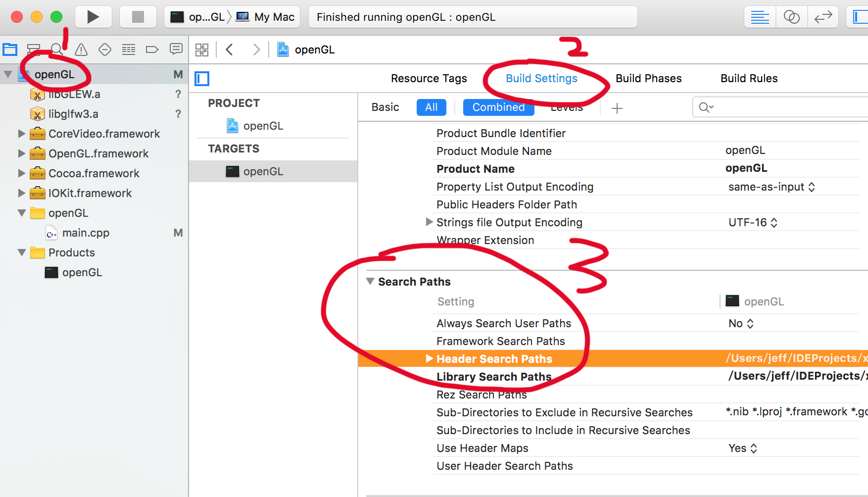Select Framework Search Paths row

coord(613,341)
